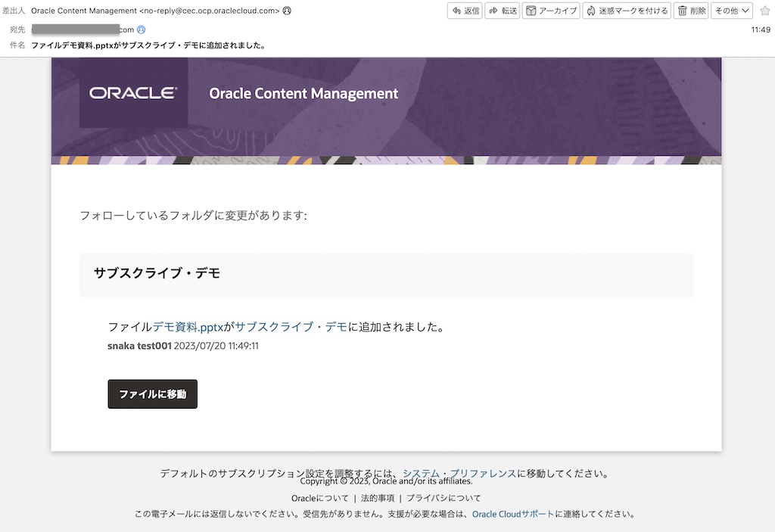Open the システム・プリファレンス link
The image size is (775, 532).
pos(459,474)
